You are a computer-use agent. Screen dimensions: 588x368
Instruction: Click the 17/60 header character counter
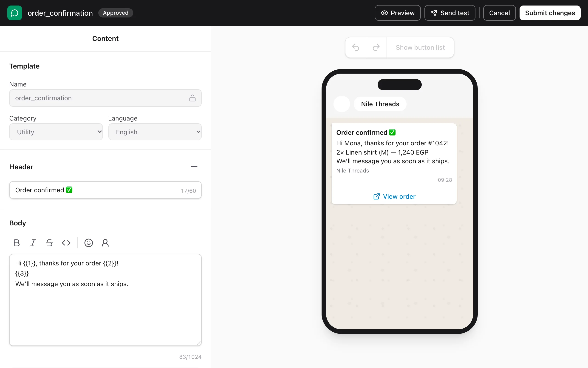point(188,191)
